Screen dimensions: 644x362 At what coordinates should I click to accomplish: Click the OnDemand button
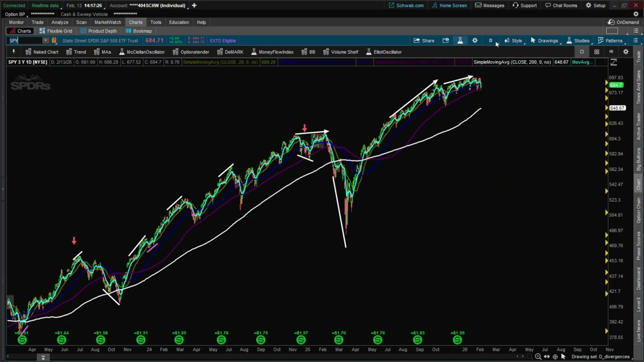(x=623, y=22)
